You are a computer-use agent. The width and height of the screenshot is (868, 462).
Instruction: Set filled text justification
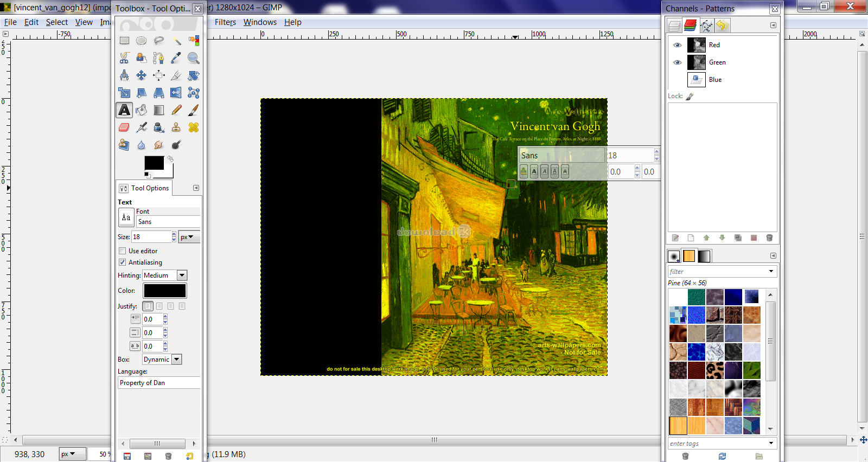[182, 306]
